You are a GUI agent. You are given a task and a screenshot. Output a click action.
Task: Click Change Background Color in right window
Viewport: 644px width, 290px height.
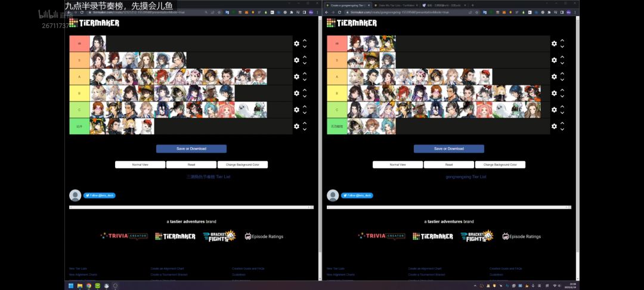click(500, 164)
